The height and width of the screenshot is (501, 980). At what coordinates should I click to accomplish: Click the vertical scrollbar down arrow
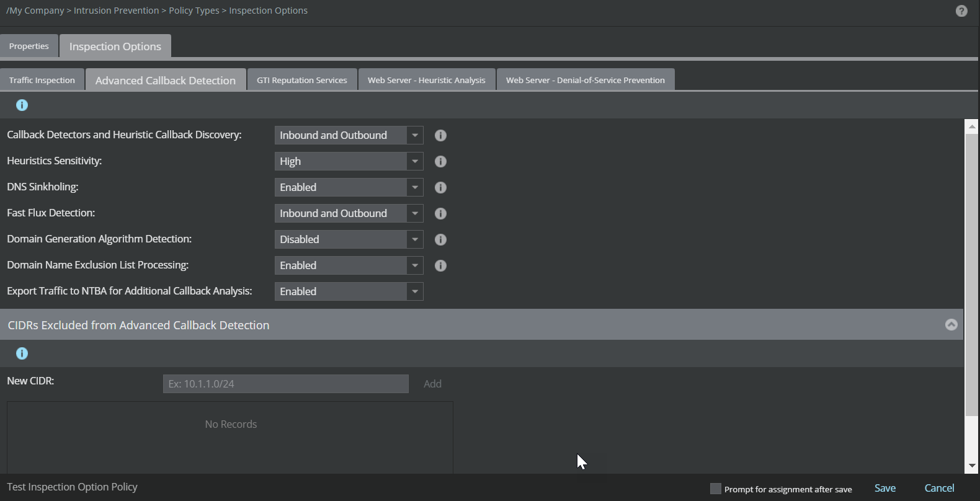pyautogui.click(x=972, y=466)
